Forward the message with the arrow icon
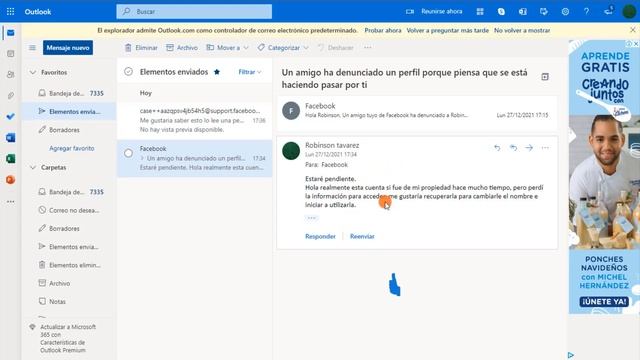Screen dimensions: 640x360 point(529,148)
